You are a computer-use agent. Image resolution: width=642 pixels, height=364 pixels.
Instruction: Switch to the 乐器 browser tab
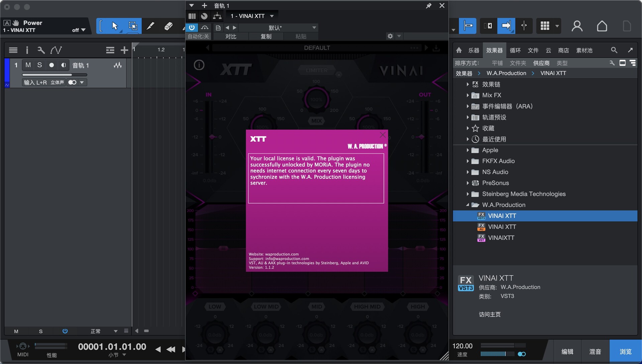(x=473, y=50)
